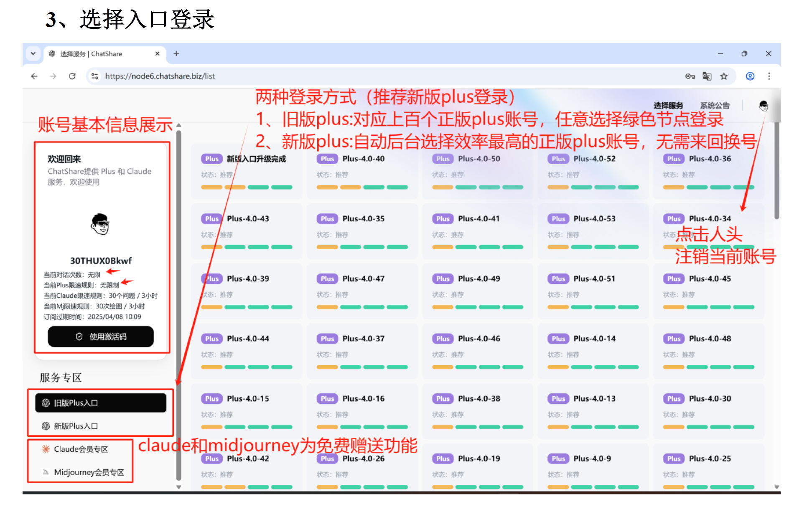Click the shield icon on 使用激活码 button
Screen dimensions: 812x514
[79, 337]
